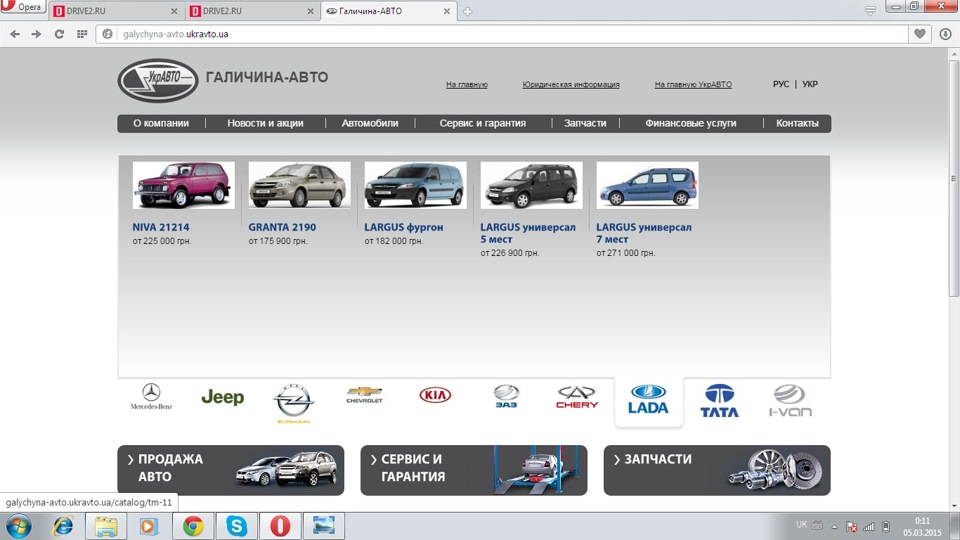Viewport: 960px width, 540px height.
Task: Open the Windows Start button
Action: click(18, 527)
